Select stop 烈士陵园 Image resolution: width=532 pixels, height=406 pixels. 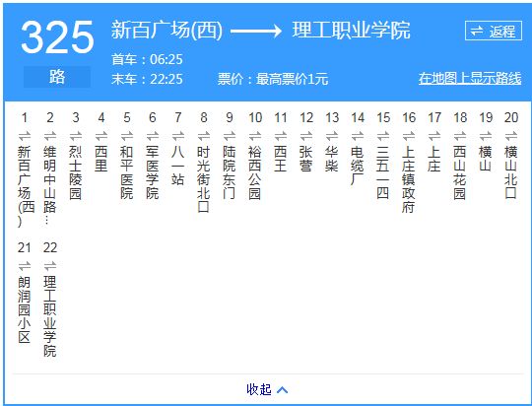click(76, 172)
